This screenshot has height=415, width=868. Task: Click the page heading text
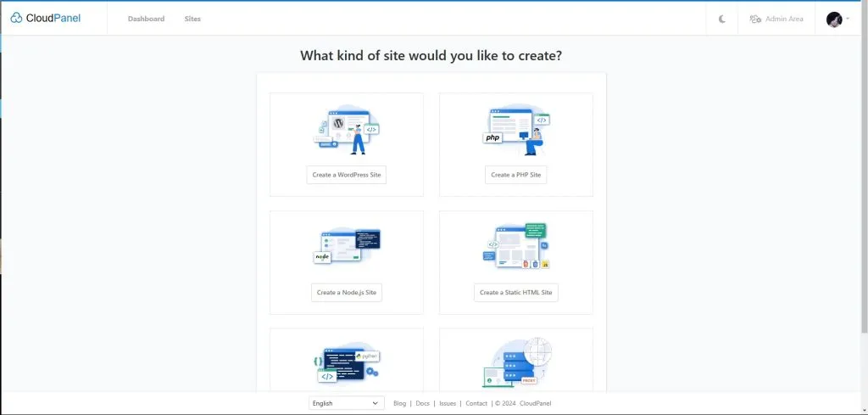[x=431, y=55]
